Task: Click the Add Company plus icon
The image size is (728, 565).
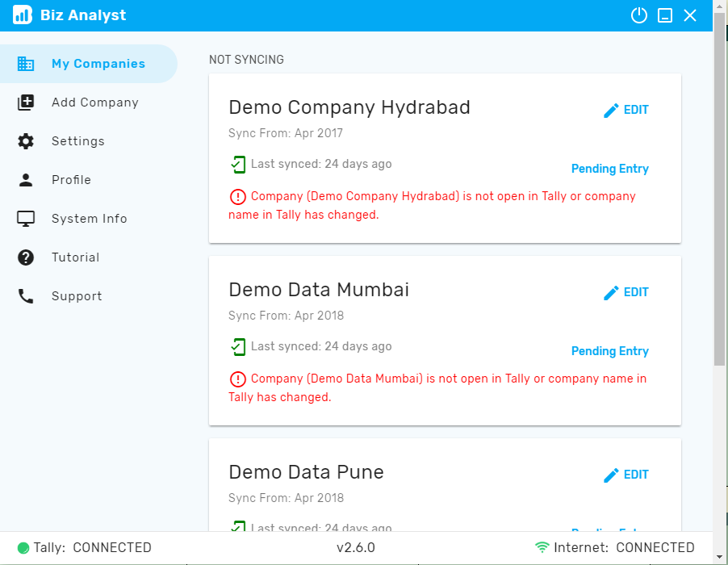Action: [26, 103]
